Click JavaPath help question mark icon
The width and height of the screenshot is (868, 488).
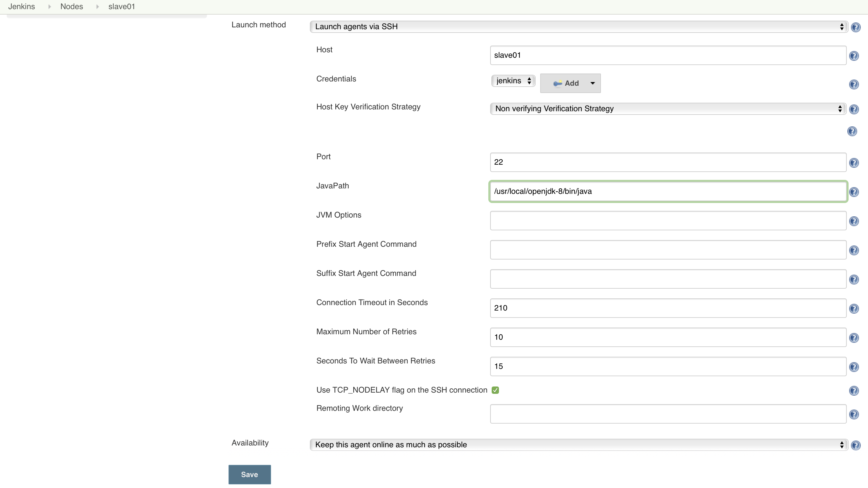[853, 192]
